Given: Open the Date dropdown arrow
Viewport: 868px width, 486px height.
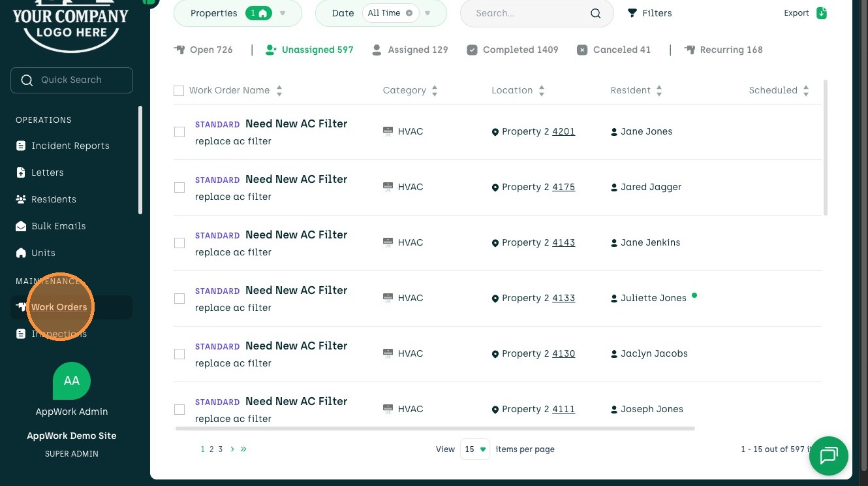Looking at the screenshot, I should [x=427, y=13].
